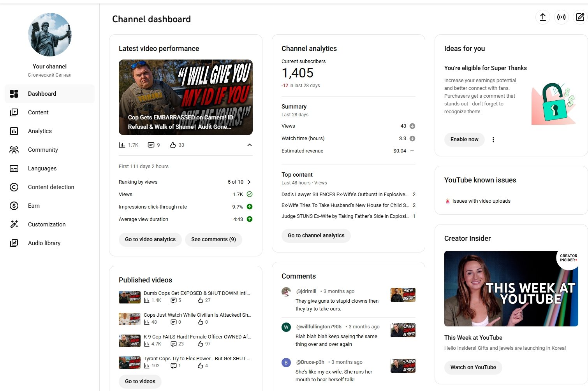
Task: Open the Content menu item
Action: coord(38,112)
